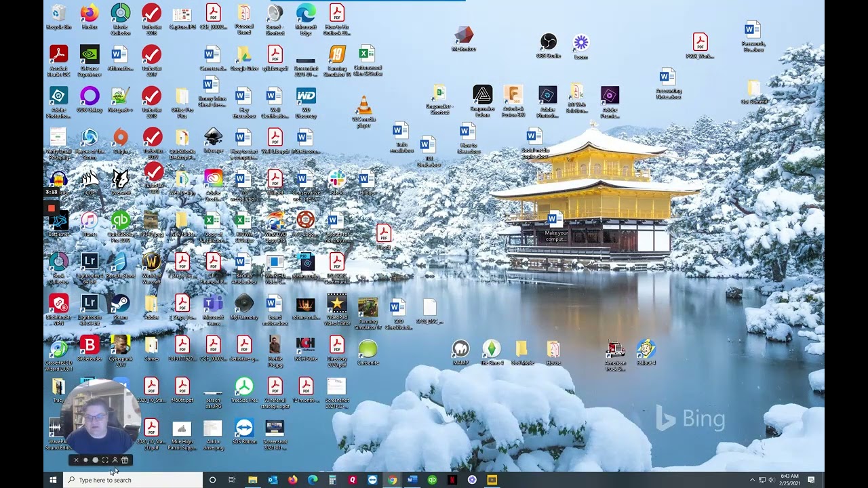Select the Games folder on desktop
Screen dimensions: 868x488
[151, 348]
